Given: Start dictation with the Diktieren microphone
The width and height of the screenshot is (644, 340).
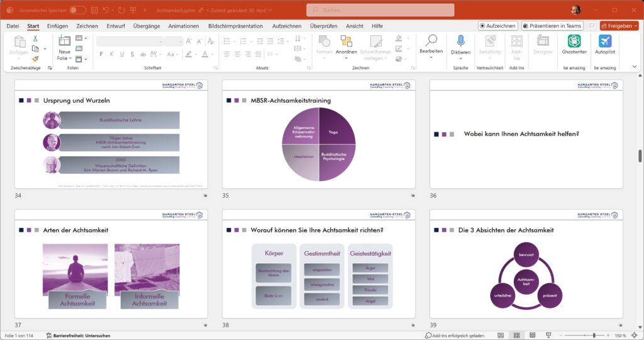Looking at the screenshot, I should (x=460, y=42).
